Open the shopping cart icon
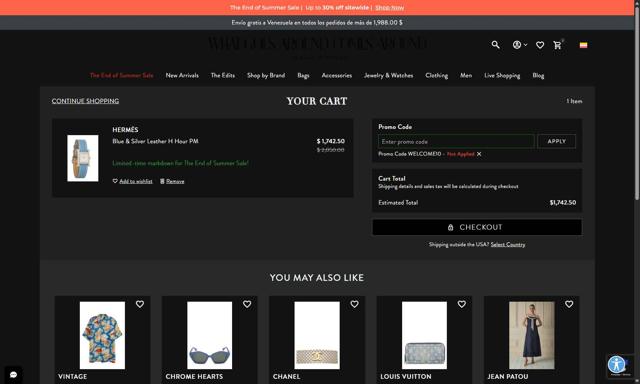This screenshot has height=384, width=640. 557,45
